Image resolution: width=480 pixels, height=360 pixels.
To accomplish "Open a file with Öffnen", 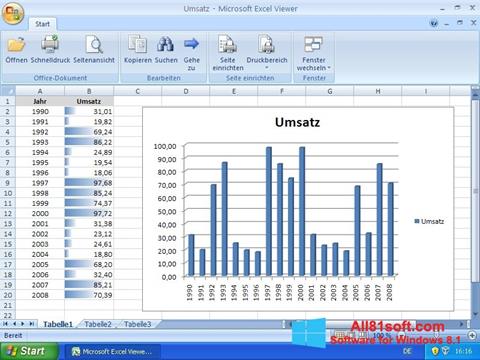I will [16, 50].
